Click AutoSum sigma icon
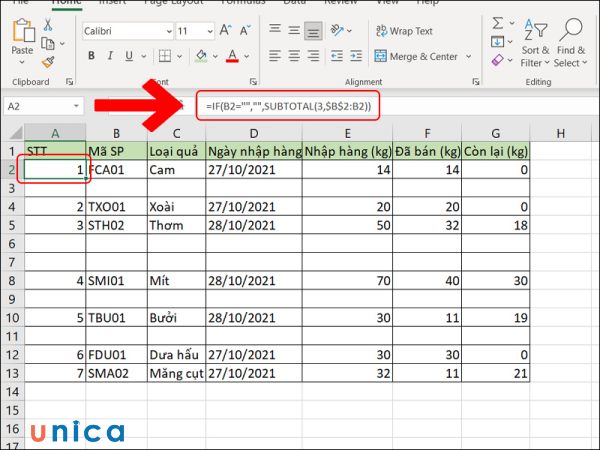The height and width of the screenshot is (450, 600). [497, 23]
